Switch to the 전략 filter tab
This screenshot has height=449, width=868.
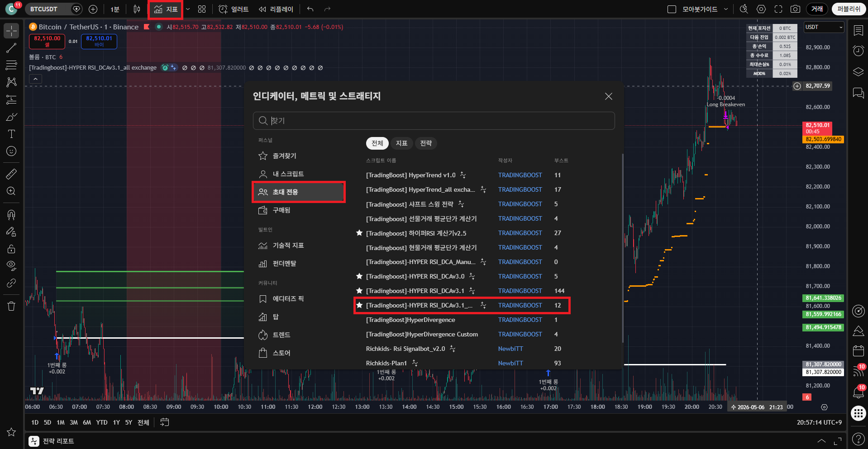(x=426, y=143)
